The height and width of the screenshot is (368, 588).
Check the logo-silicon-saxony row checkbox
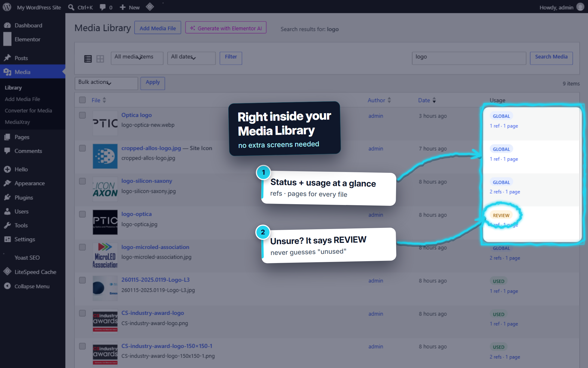point(82,181)
